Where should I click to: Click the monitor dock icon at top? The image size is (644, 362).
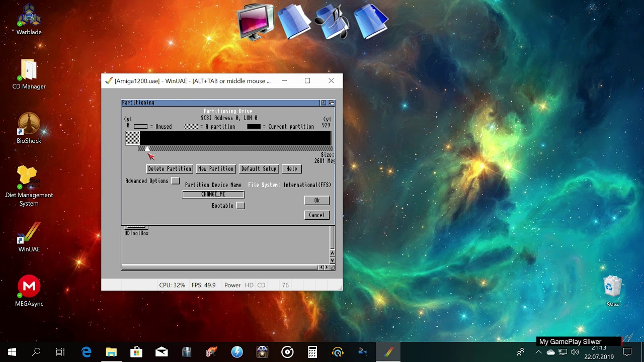coord(256,22)
